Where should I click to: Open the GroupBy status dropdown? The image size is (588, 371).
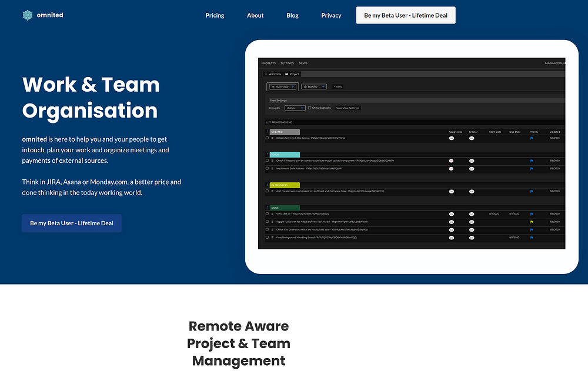pyautogui.click(x=295, y=108)
